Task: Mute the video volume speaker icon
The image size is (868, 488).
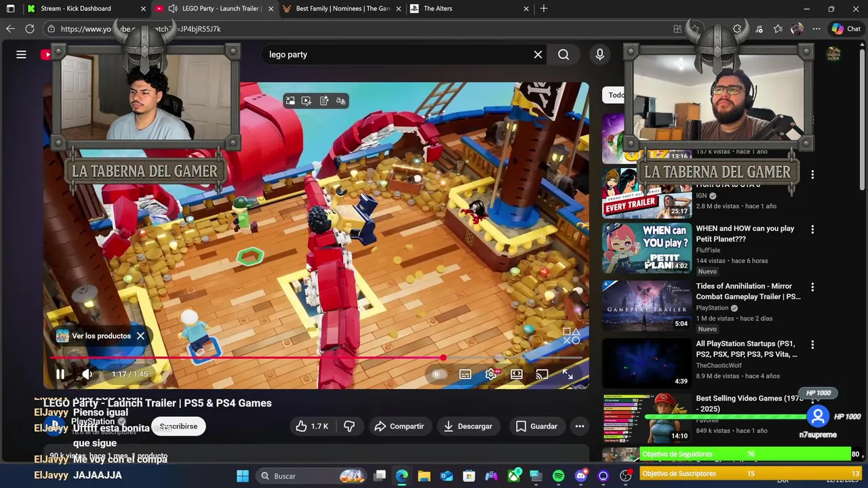Action: 87,374
